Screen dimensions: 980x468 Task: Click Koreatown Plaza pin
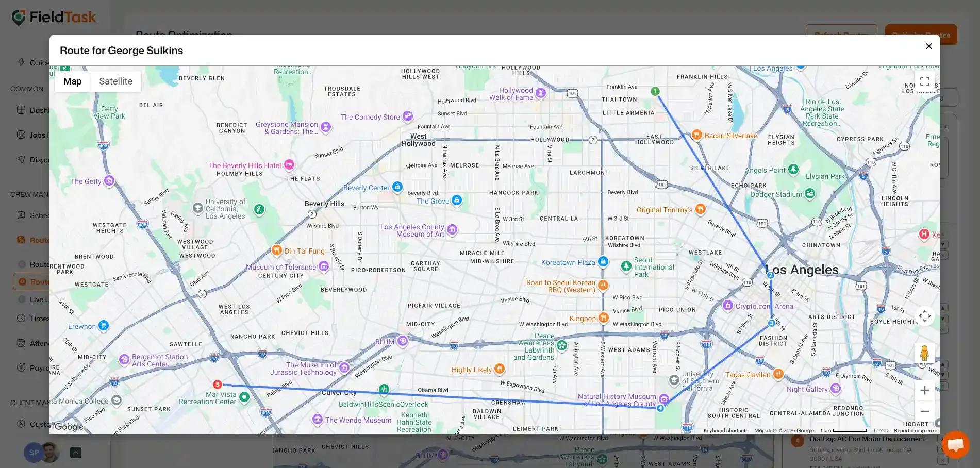pyautogui.click(x=603, y=262)
